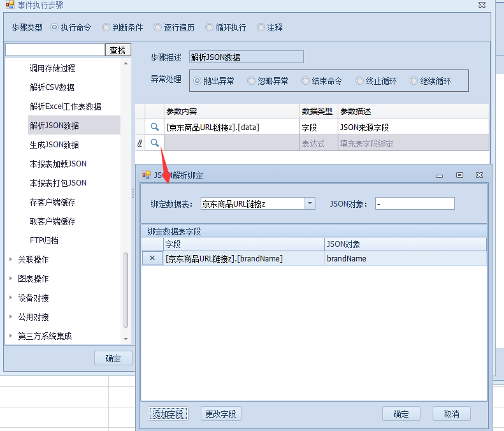Close the JSON解析绑定 dialog window
504x431 pixels.
pyautogui.click(x=479, y=175)
